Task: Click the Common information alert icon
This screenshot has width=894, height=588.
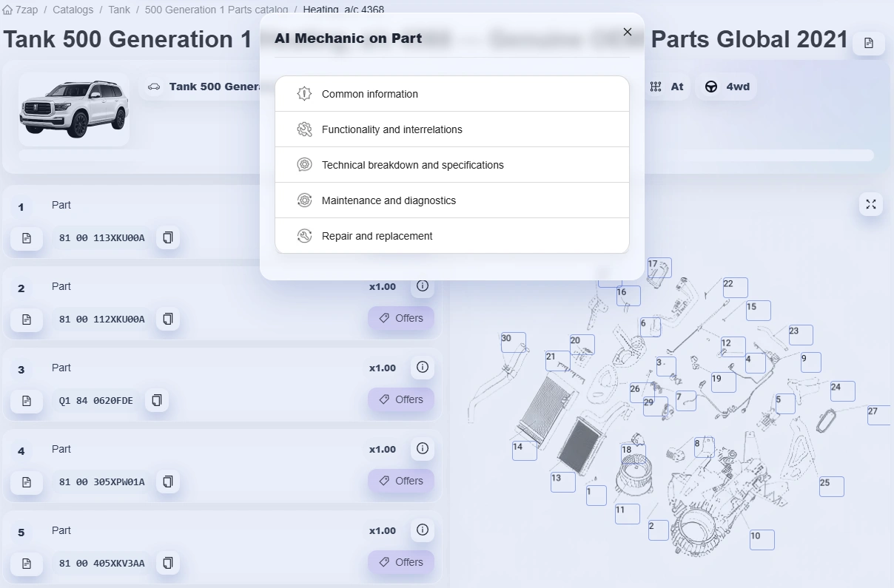Action: (x=304, y=94)
